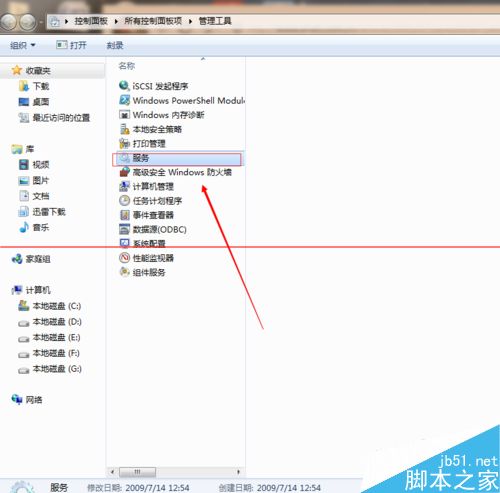Image resolution: width=500 pixels, height=493 pixels.
Task: Select 本地磁盘 (E:) in the sidebar
Action: 49,337
